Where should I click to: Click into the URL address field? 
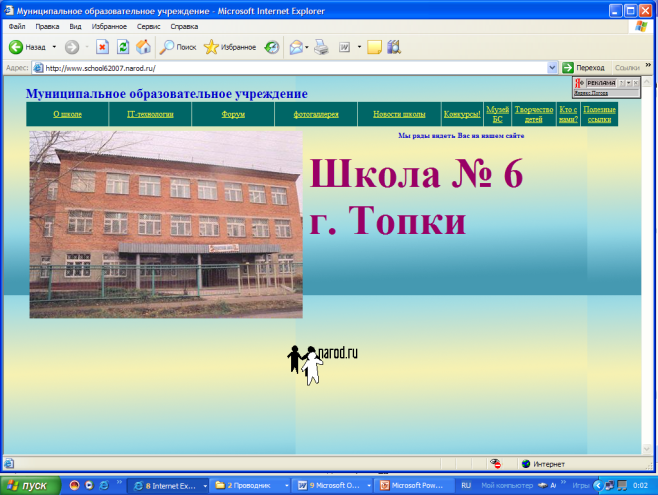pos(290,67)
